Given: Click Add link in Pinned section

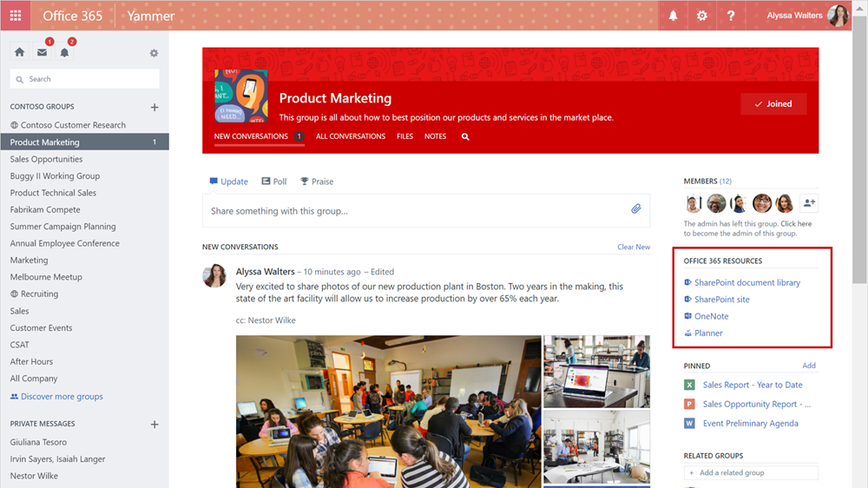Looking at the screenshot, I should [809, 366].
